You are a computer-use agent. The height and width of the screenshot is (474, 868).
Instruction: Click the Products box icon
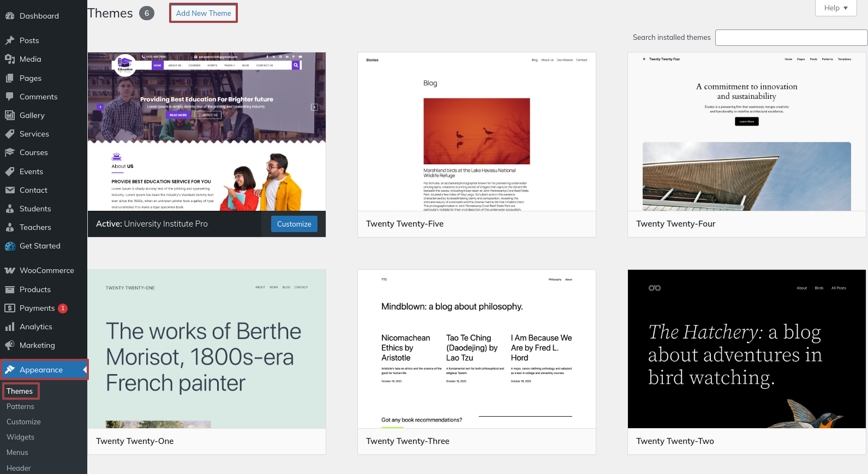pos(10,289)
